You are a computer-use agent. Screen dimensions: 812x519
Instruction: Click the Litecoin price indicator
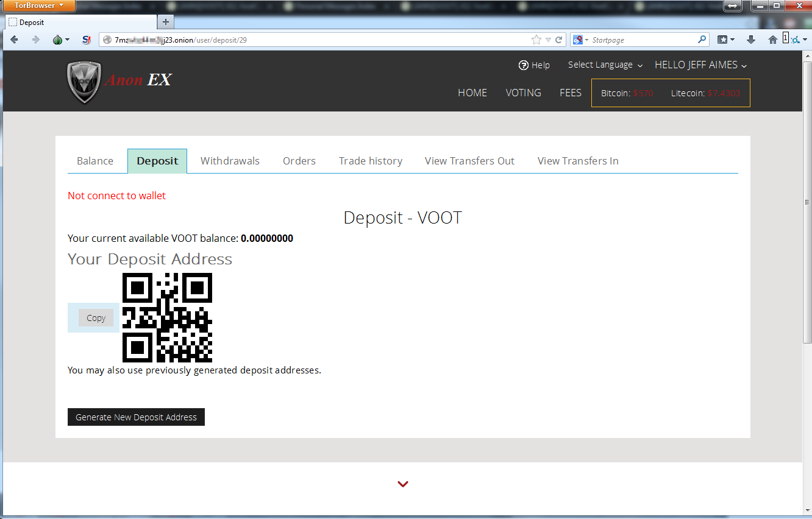(x=705, y=93)
